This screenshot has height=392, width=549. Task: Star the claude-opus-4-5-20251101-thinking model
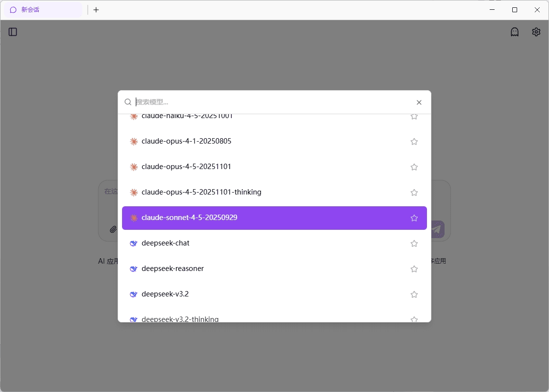pos(414,193)
